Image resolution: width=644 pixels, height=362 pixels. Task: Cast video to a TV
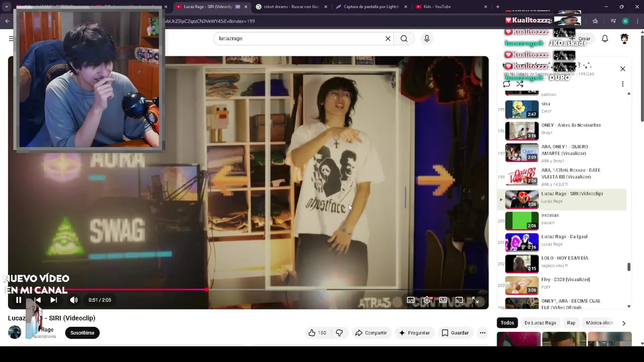[459, 300]
